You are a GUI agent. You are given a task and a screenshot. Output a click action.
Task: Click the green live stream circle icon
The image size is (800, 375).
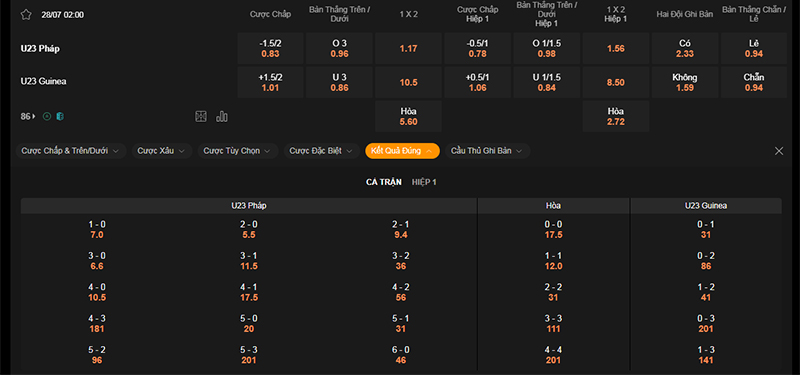click(x=47, y=116)
